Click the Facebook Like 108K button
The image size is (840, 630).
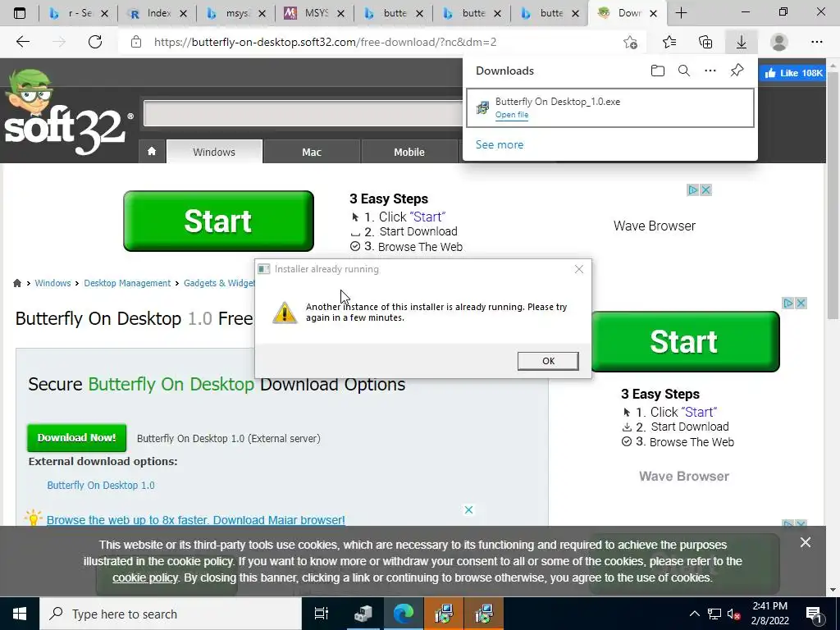pos(793,73)
